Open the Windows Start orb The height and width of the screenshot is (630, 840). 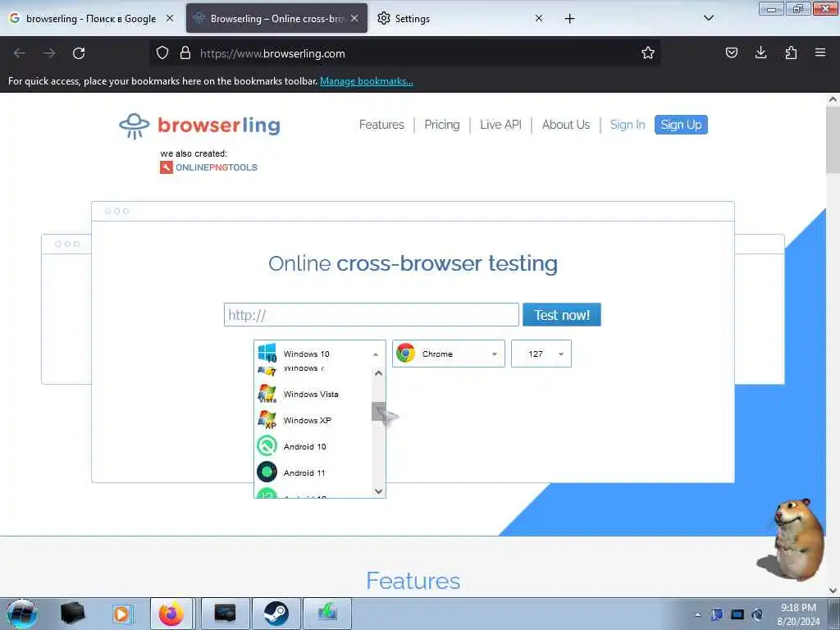(22, 614)
